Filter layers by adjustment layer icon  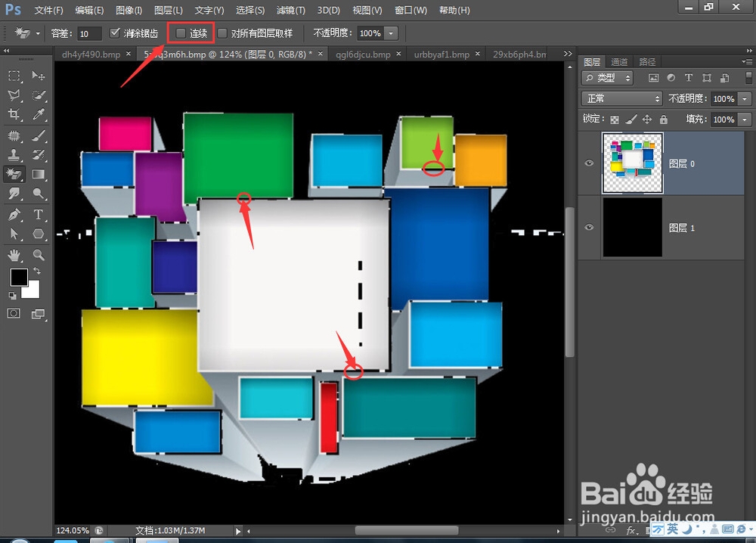[x=671, y=78]
